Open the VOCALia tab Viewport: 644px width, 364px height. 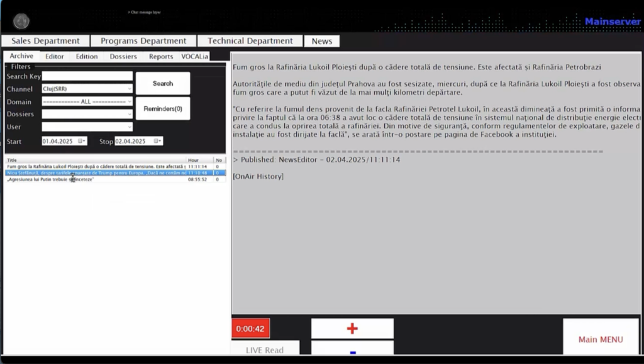coord(195,56)
